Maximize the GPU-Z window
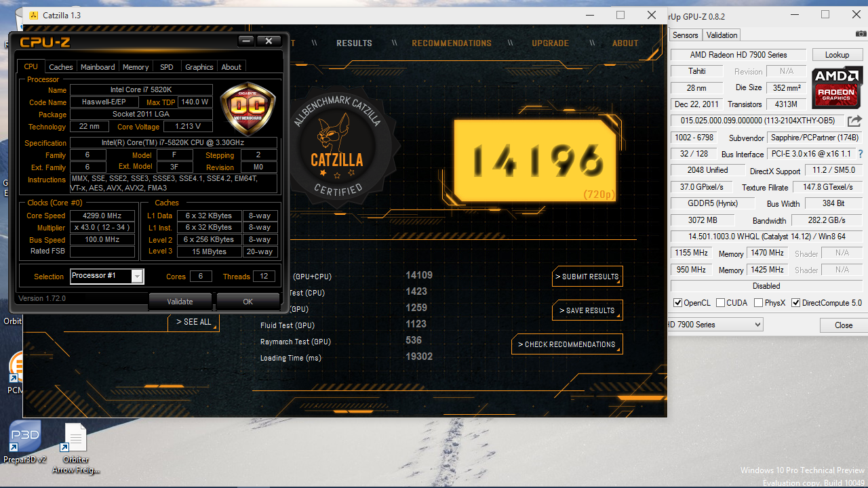The width and height of the screenshot is (868, 488). (825, 14)
